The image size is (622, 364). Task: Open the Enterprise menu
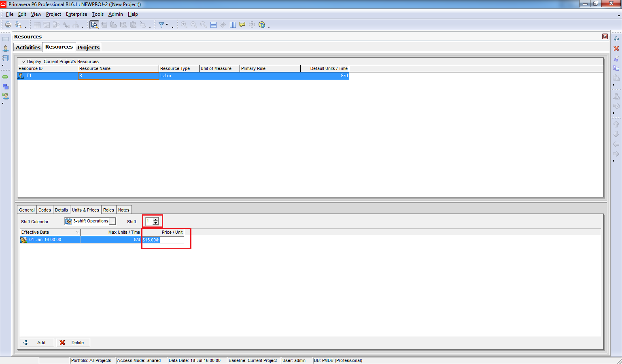[76, 14]
